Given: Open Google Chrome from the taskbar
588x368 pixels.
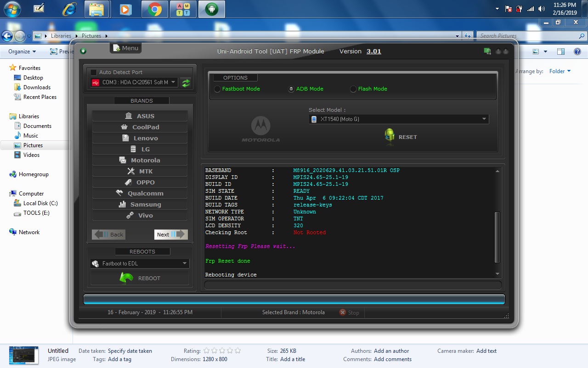Looking at the screenshot, I should pos(154,9).
